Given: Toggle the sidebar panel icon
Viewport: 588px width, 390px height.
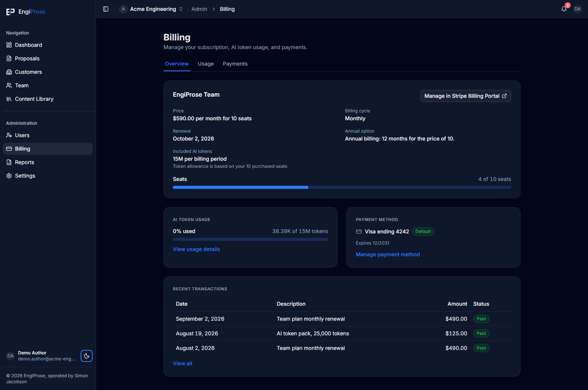Looking at the screenshot, I should pyautogui.click(x=106, y=9).
